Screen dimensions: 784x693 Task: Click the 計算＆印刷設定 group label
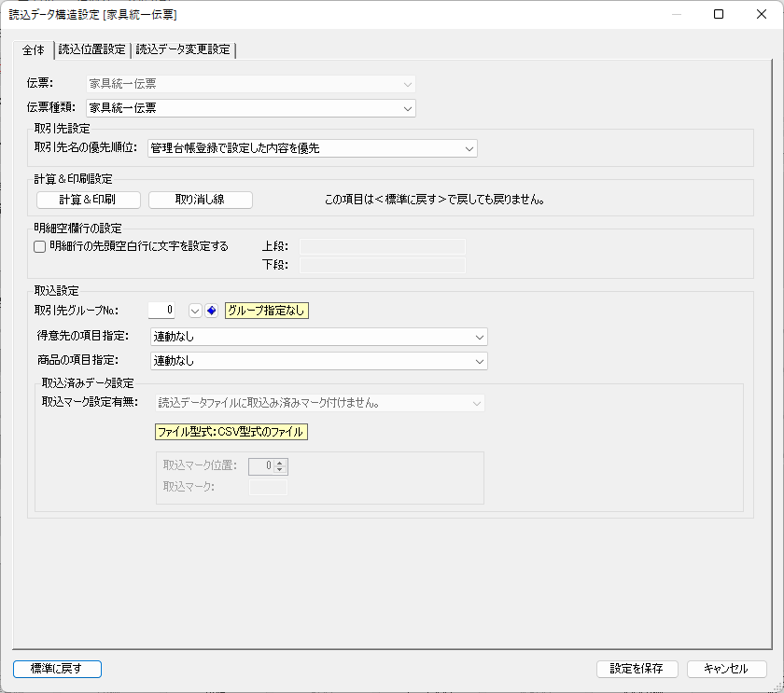point(74,179)
